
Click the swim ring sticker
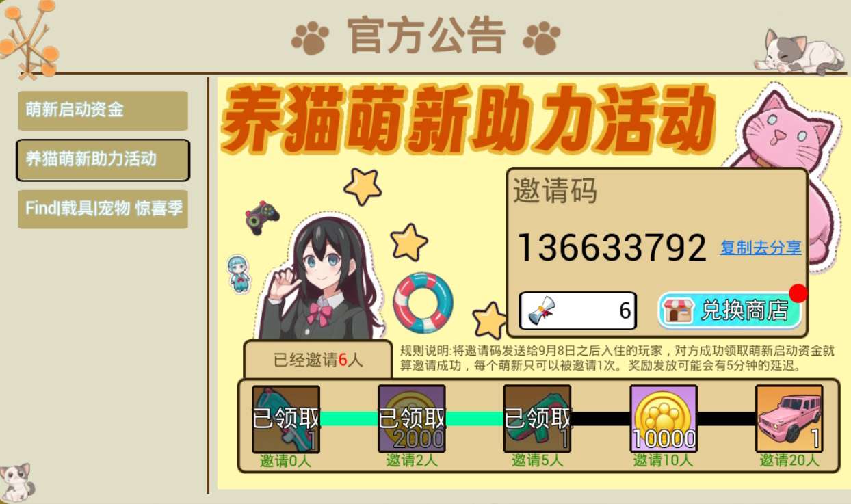coord(423,302)
